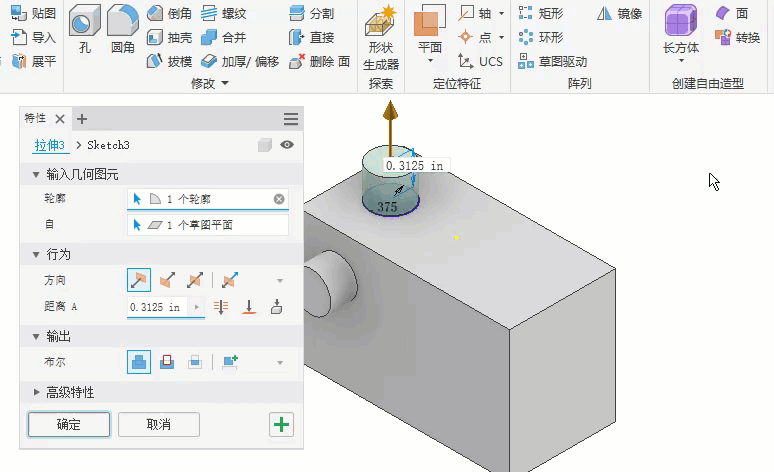The image size is (774, 472).
Task: Click the 转换 convert tool
Action: pyautogui.click(x=737, y=38)
